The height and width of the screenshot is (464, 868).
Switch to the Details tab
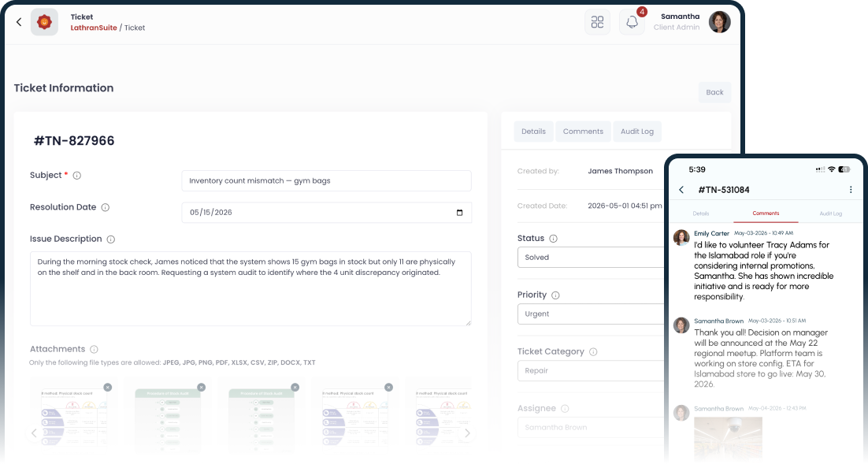pyautogui.click(x=534, y=132)
